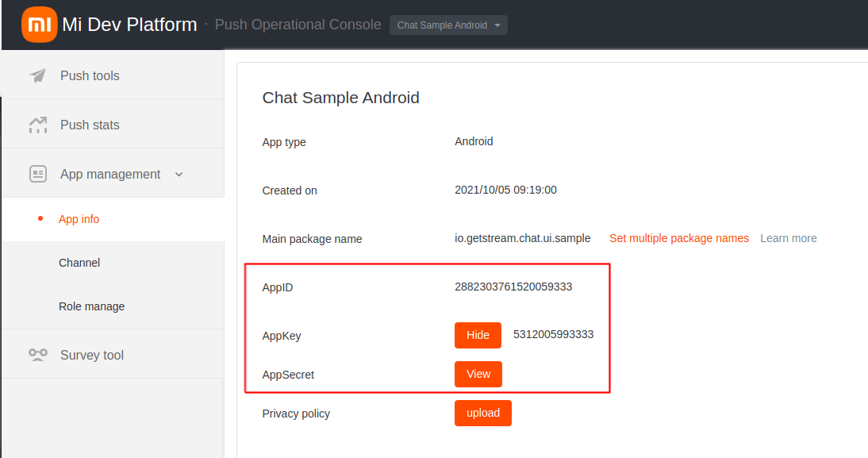Image resolution: width=868 pixels, height=458 pixels.
Task: Upload a privacy policy
Action: pyautogui.click(x=482, y=413)
